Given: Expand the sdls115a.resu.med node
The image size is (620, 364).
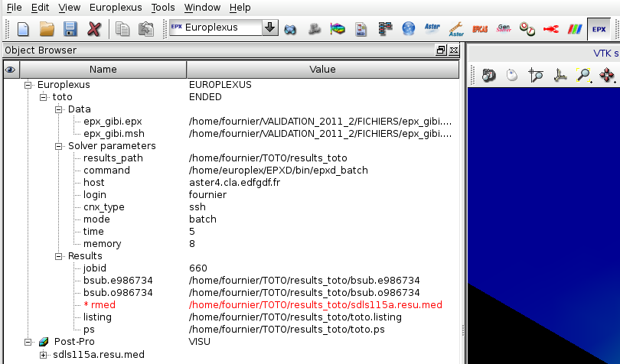Looking at the screenshot, I should 44,355.
